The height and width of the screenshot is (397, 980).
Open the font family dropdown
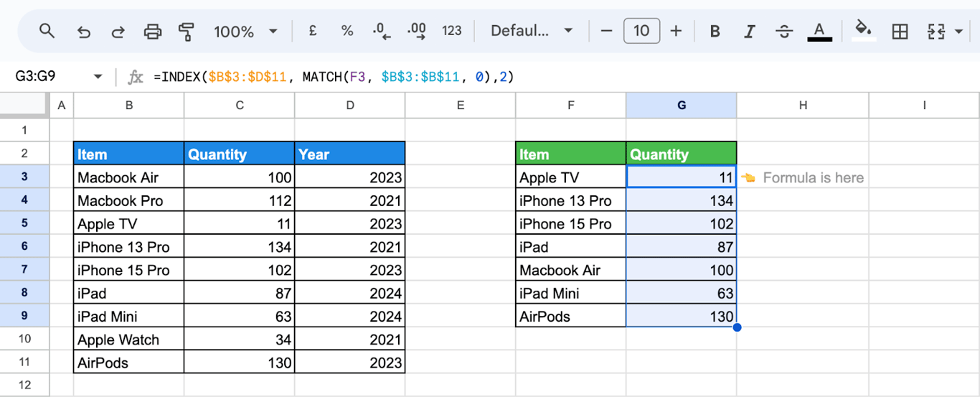pyautogui.click(x=532, y=31)
